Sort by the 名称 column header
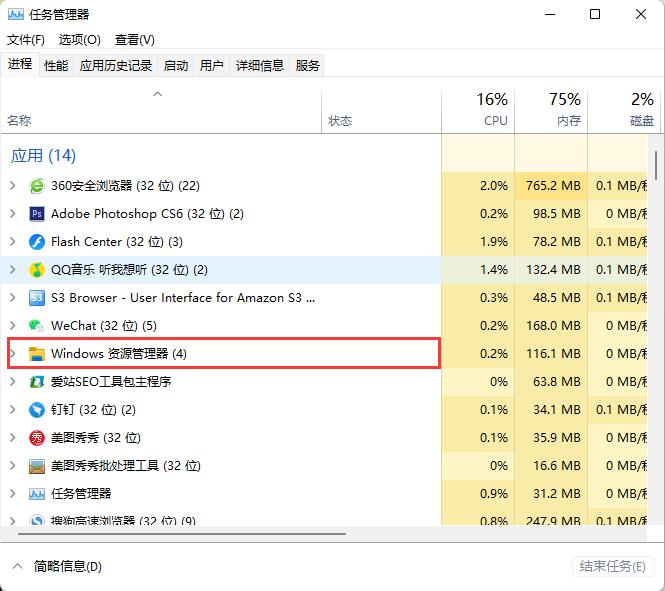 161,111
